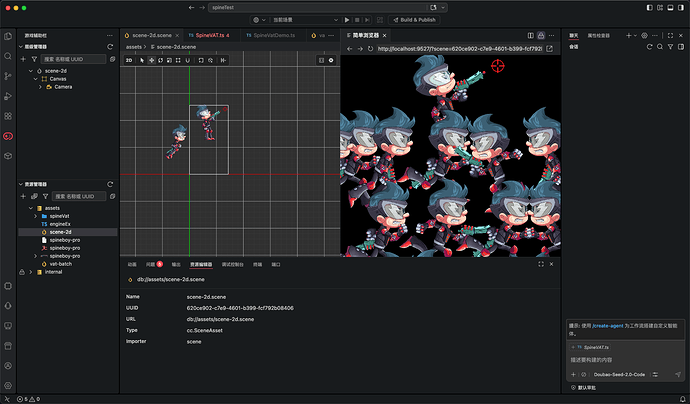Refresh the hierarchy panel
Screen dimensions: 690x404
click(110, 47)
